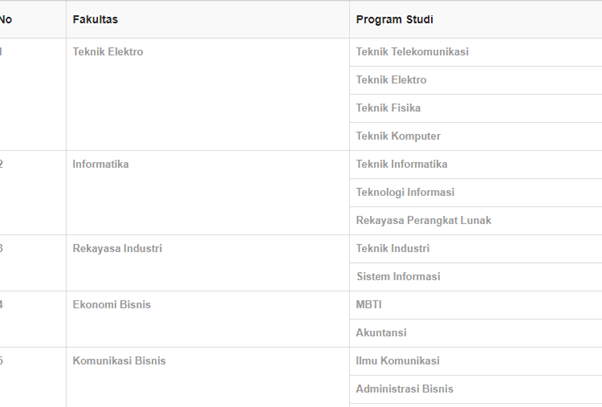Select the Teknik Elektro faculty cell
The image size is (602, 407).
point(208,94)
